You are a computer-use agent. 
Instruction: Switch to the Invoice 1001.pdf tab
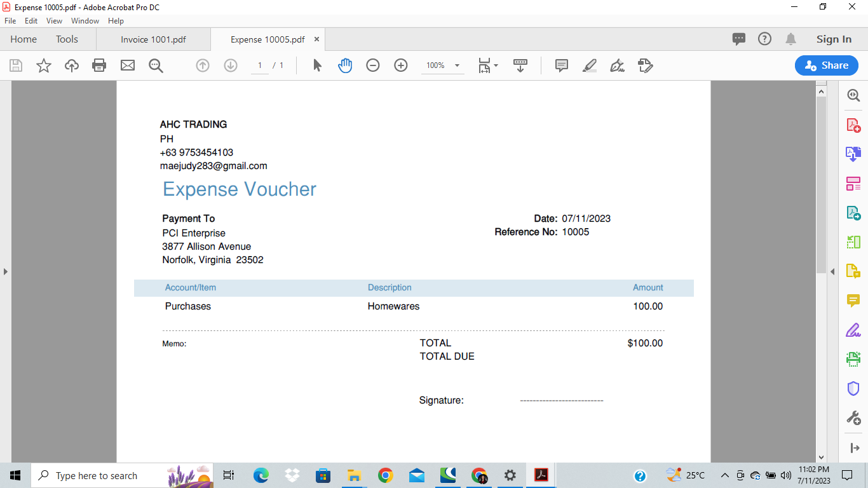point(153,39)
